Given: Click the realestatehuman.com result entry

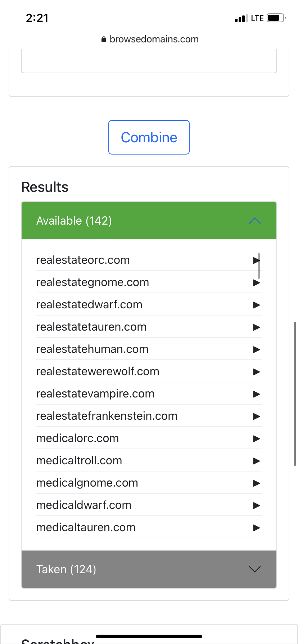Looking at the screenshot, I should (x=92, y=349).
